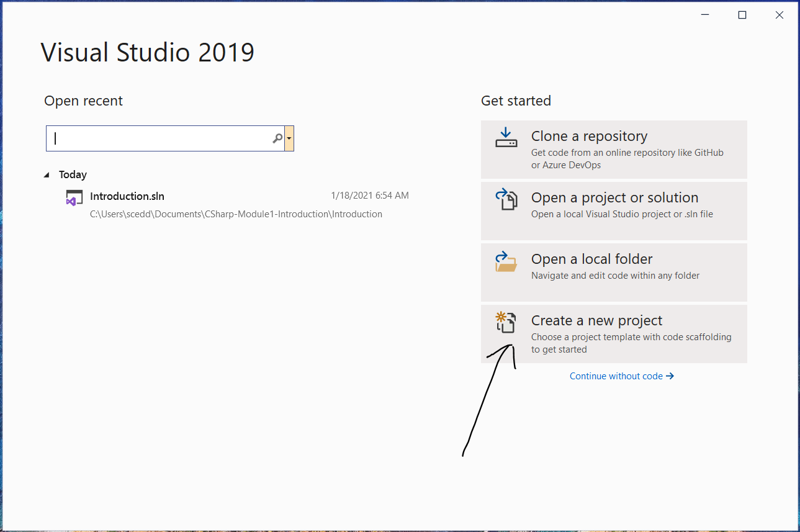Click 'Open a local Visual Studio project' description
Image resolution: width=800 pixels, height=532 pixels.
[x=622, y=214]
